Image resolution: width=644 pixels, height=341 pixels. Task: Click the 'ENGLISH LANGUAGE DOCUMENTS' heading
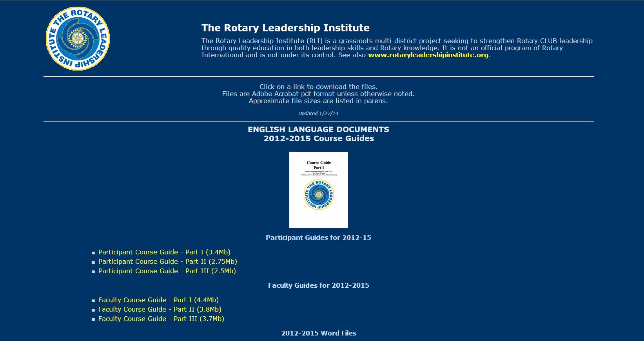(x=319, y=129)
